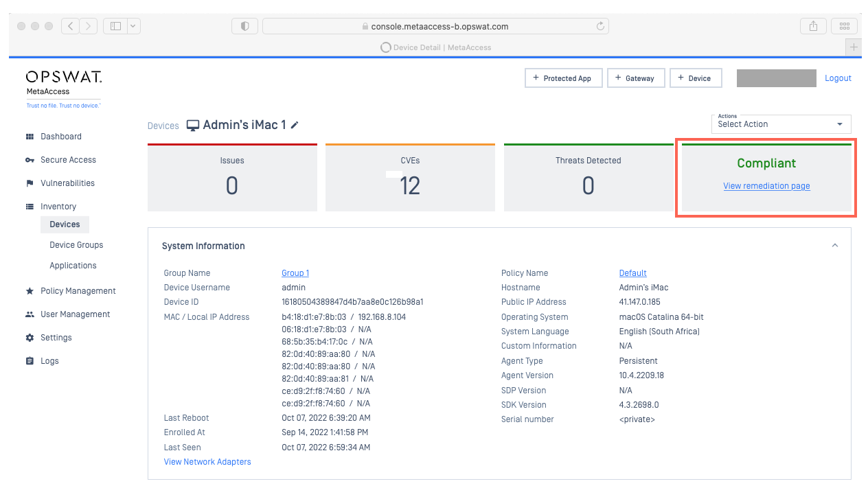Click the new tab plus button
The image size is (868, 499).
click(854, 47)
